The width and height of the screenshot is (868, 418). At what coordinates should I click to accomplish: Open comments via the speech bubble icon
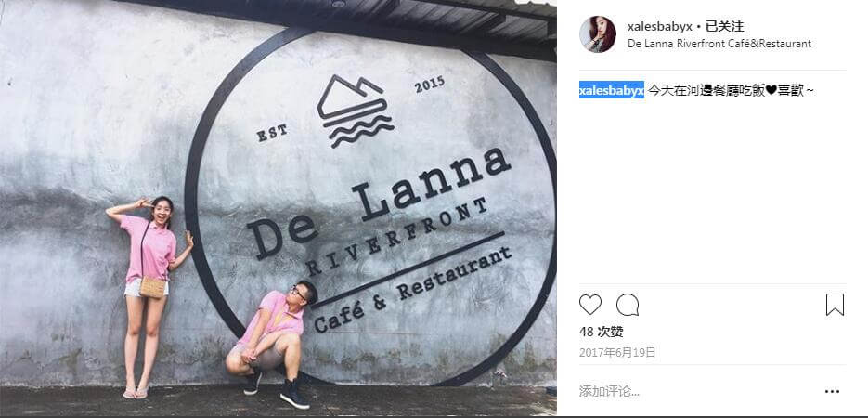tap(628, 305)
